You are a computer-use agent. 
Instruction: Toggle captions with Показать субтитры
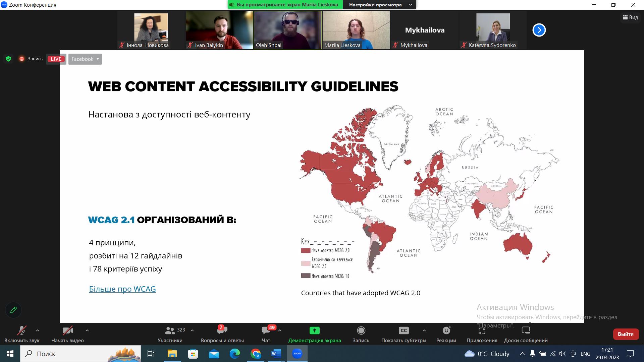coord(404,334)
